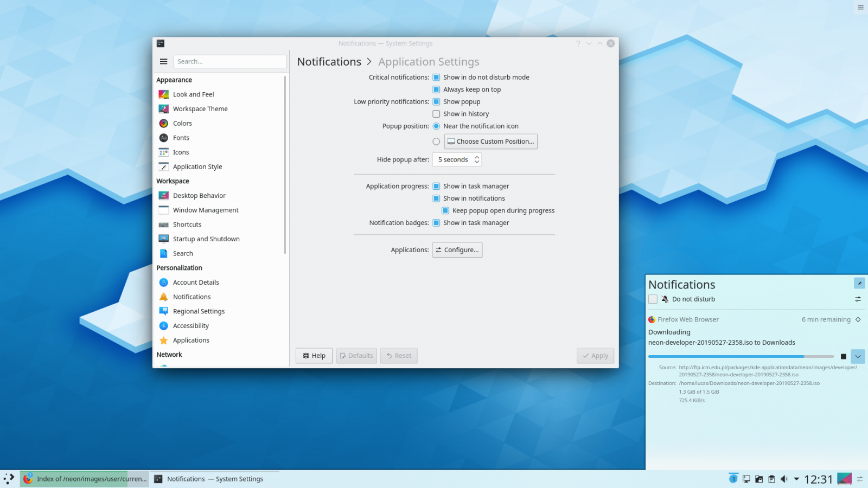Select Accessibility in the Personalization section
Viewport: 868px width, 488px height.
coord(191,325)
